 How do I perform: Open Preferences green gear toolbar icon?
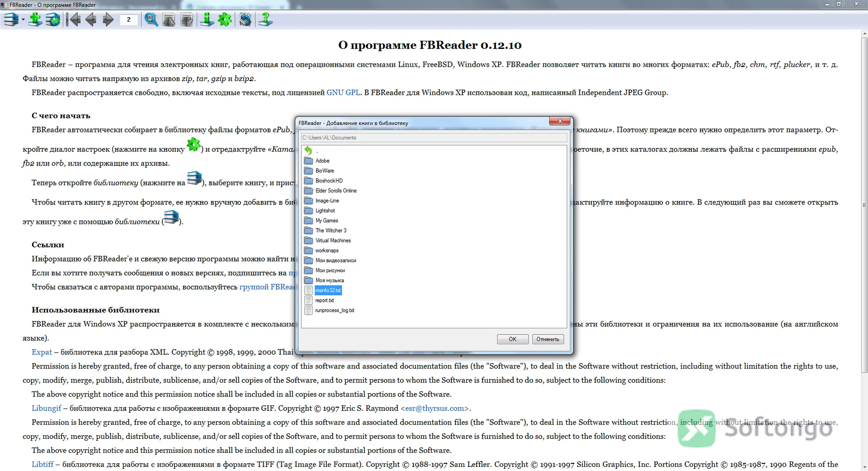point(225,19)
